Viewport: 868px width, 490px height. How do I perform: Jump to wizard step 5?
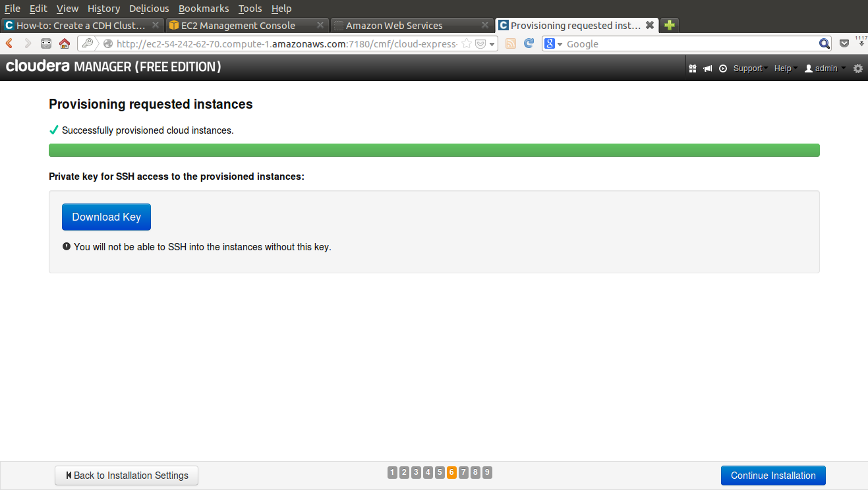coord(440,472)
